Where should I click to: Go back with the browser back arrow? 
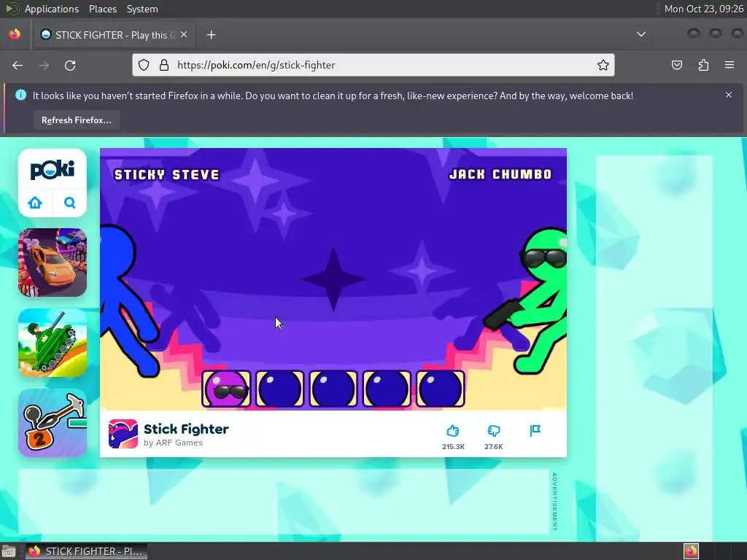click(x=18, y=65)
